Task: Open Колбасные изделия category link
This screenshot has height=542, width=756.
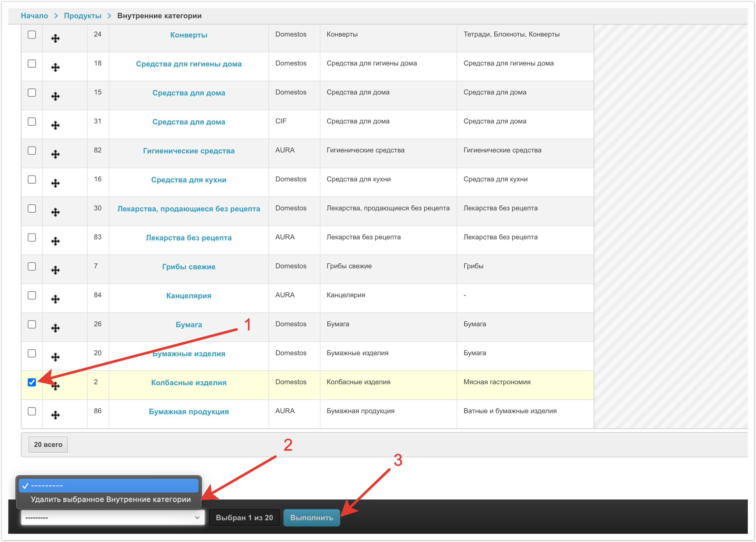Action: [189, 382]
